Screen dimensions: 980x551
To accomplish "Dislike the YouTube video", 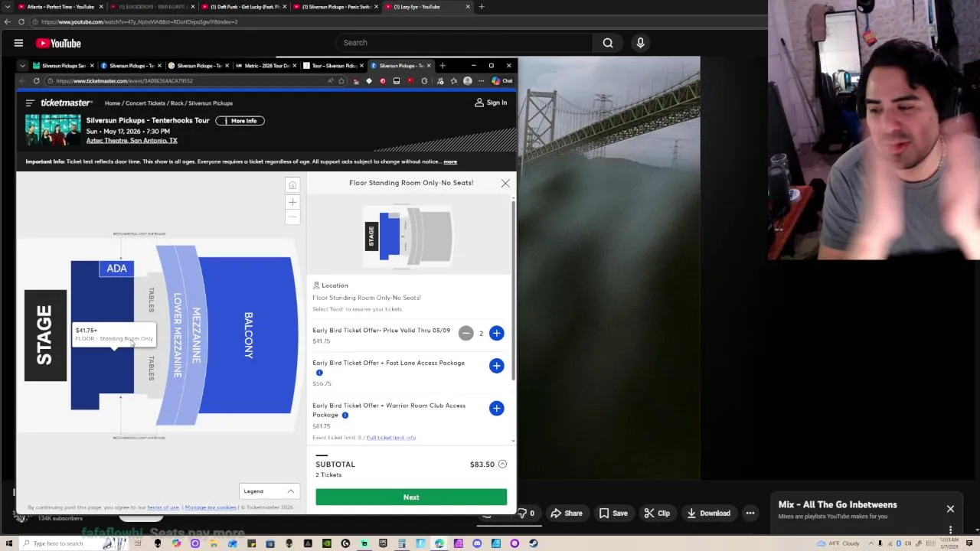I will click(526, 514).
